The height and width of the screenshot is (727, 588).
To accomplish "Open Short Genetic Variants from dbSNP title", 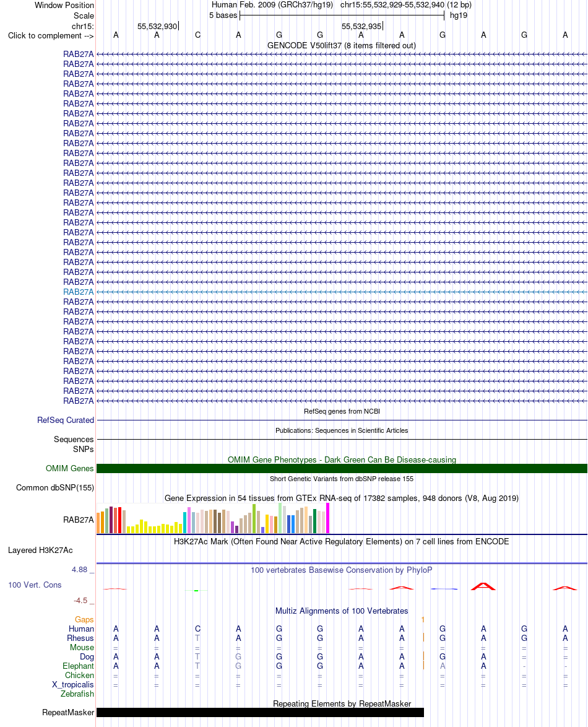I will point(342,479).
